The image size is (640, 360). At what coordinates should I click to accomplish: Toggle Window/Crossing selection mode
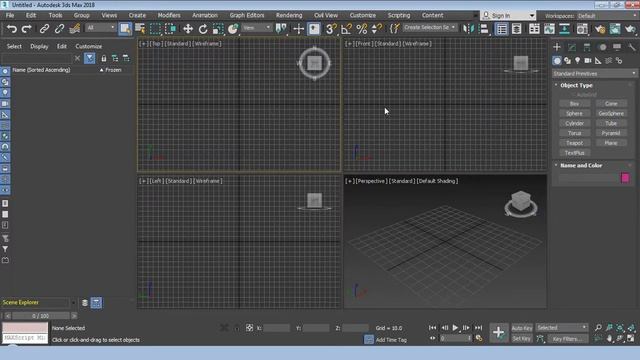[171, 29]
